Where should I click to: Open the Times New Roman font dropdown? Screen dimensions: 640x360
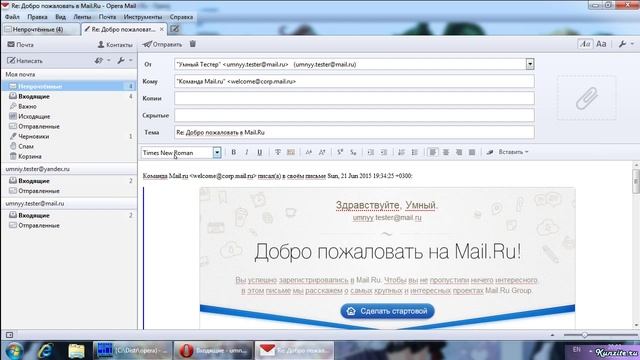pos(217,153)
